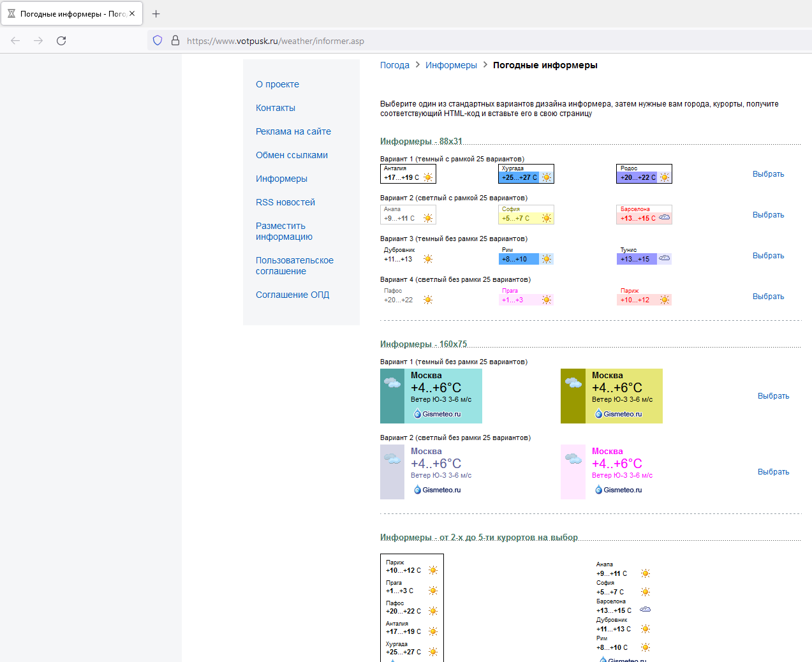
Task: Go to Информеры breadcrumb link
Action: click(451, 65)
